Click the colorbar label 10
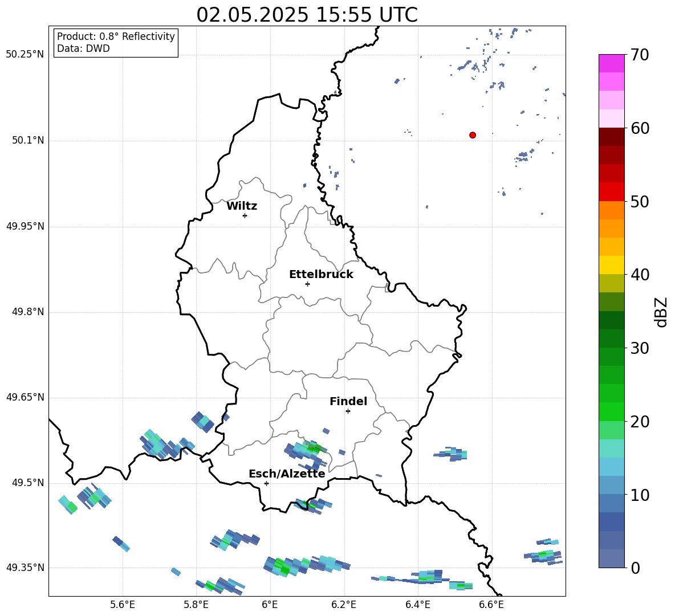Viewport: 675px width, 616px height. tap(640, 495)
